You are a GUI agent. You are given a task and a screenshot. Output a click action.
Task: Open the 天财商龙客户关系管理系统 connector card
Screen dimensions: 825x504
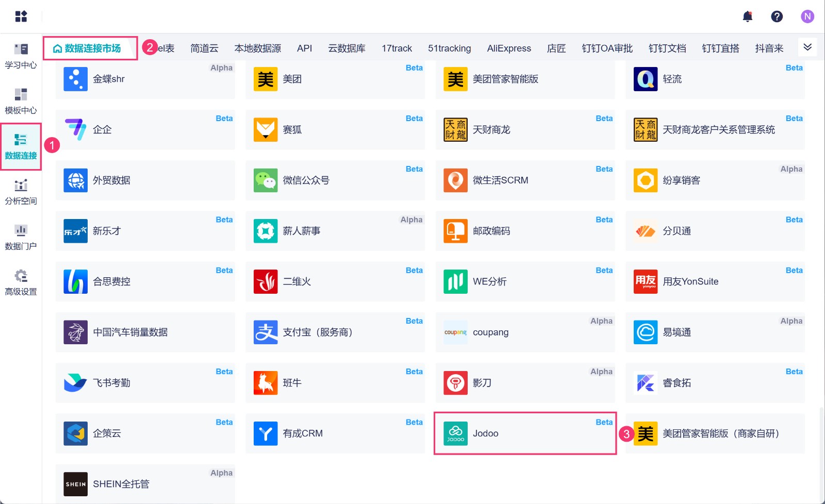(715, 129)
